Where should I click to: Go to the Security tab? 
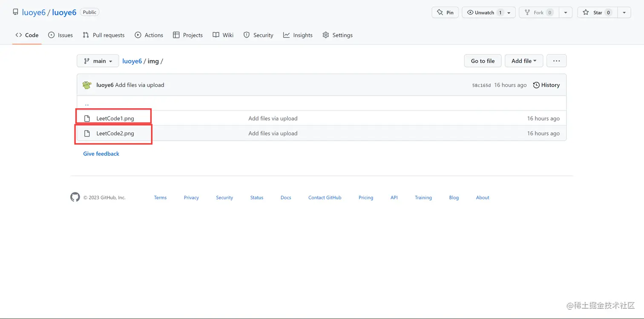(259, 35)
